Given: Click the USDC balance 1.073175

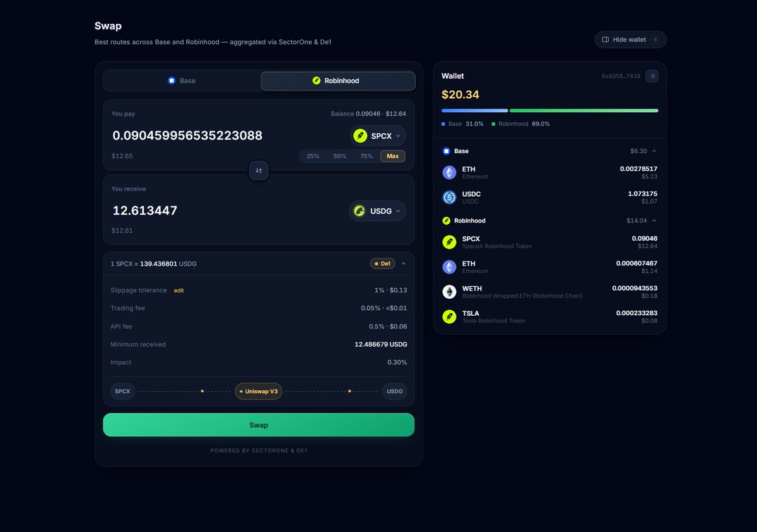Looking at the screenshot, I should (643, 194).
